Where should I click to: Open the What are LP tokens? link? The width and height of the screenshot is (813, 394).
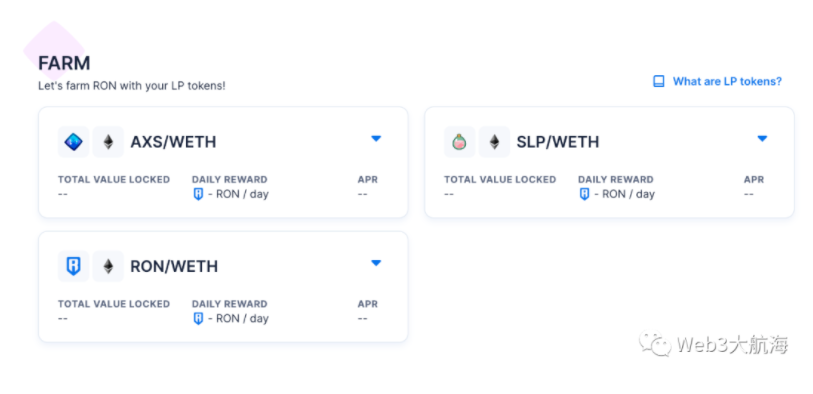(x=727, y=81)
